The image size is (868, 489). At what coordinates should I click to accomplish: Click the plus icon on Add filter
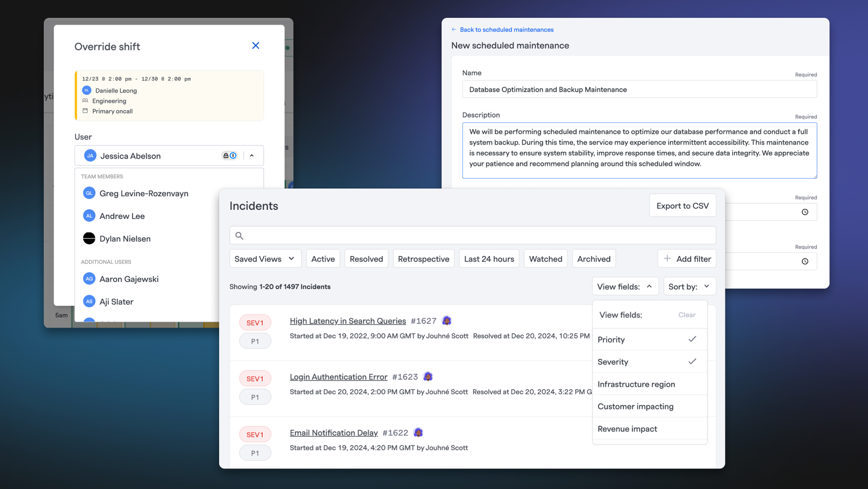click(x=667, y=259)
